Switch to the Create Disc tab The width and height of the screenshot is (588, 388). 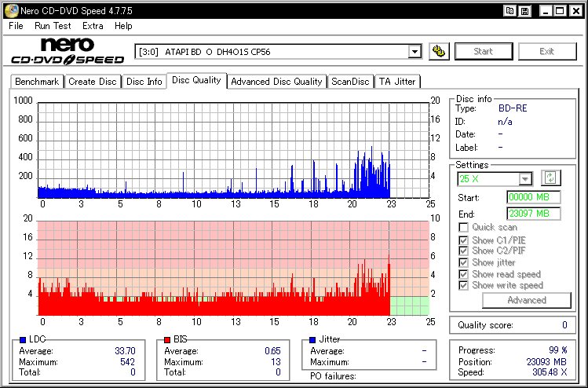(93, 82)
